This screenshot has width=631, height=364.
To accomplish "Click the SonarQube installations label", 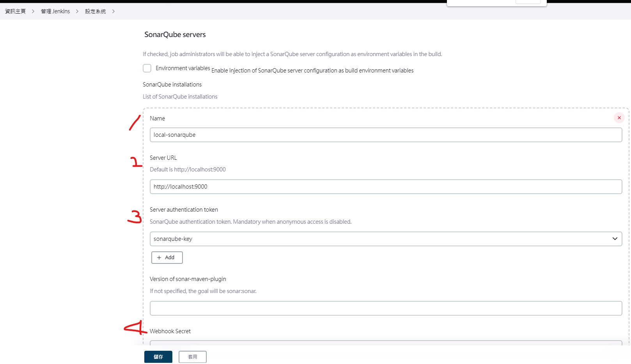I will point(172,85).
